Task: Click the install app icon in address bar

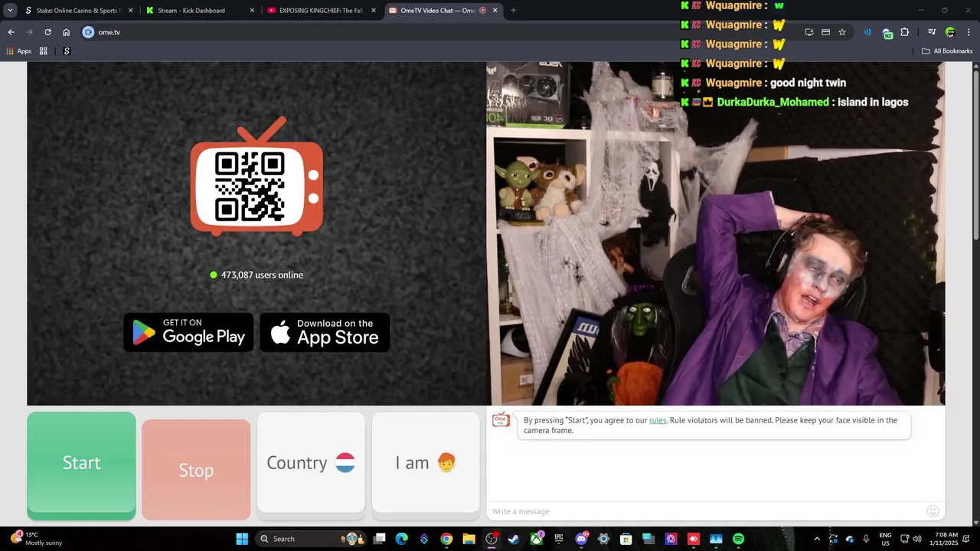Action: pyautogui.click(x=809, y=32)
